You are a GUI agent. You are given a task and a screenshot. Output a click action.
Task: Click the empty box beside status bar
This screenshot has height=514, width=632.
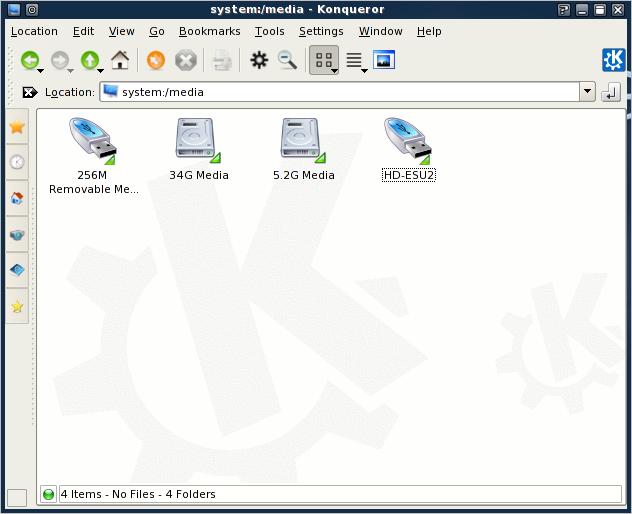tap(17, 498)
